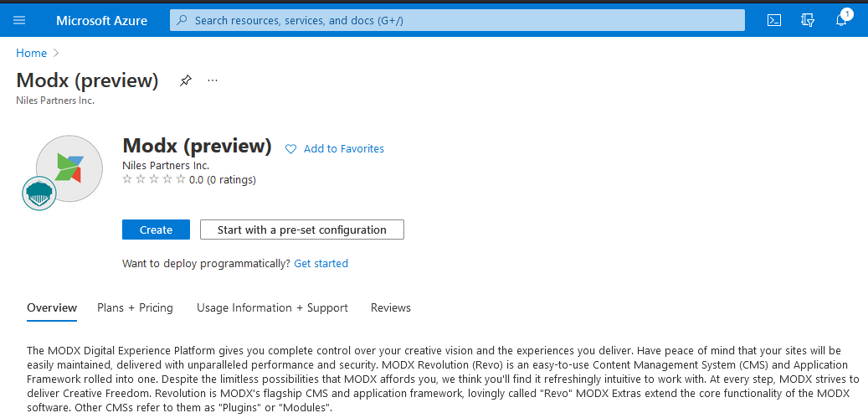Open Usage Information + Support tab
The width and height of the screenshot is (868, 418).
pos(272,307)
